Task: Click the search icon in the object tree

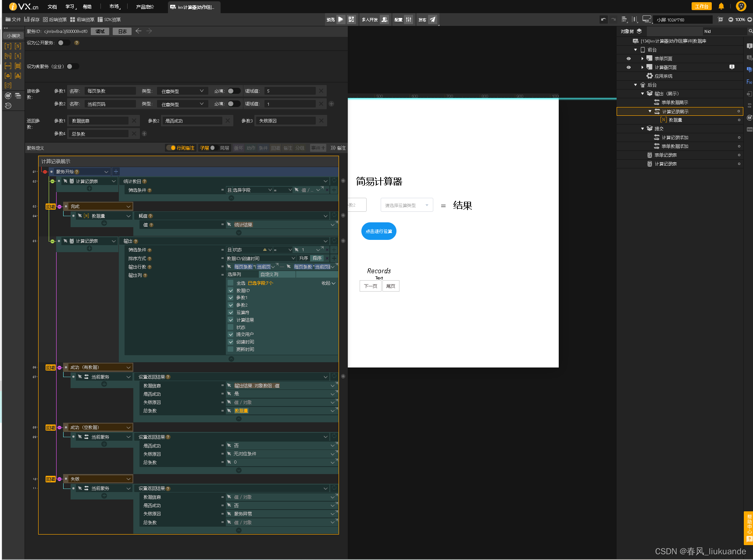Action: tap(750, 31)
